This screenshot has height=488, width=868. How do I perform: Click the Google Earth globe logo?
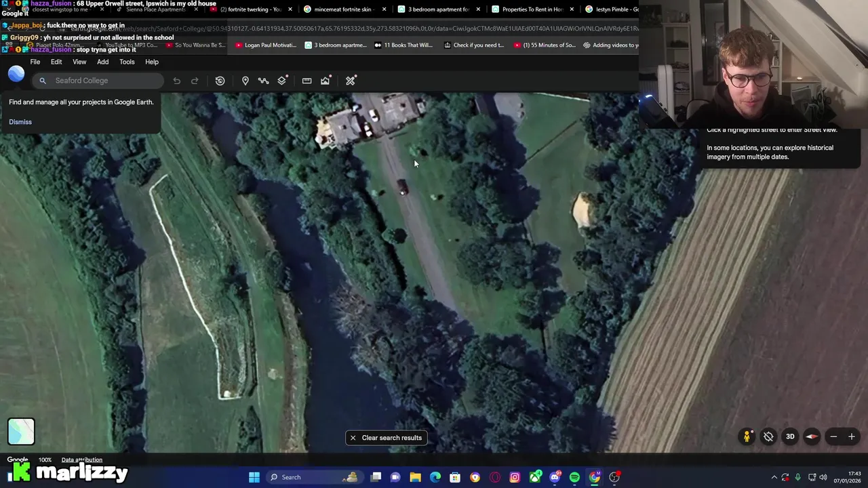[x=16, y=75]
